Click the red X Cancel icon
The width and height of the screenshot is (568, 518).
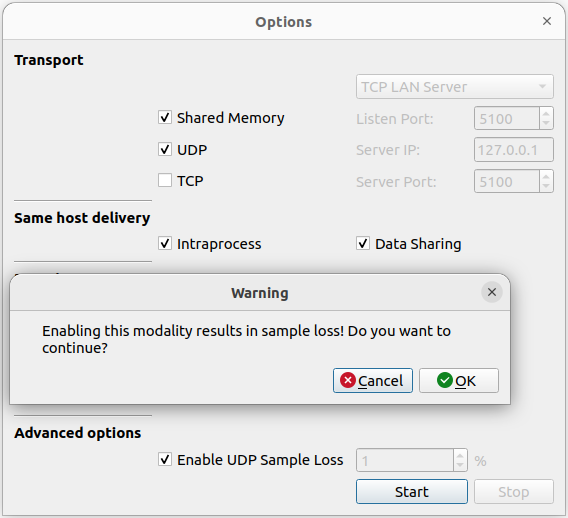click(348, 380)
